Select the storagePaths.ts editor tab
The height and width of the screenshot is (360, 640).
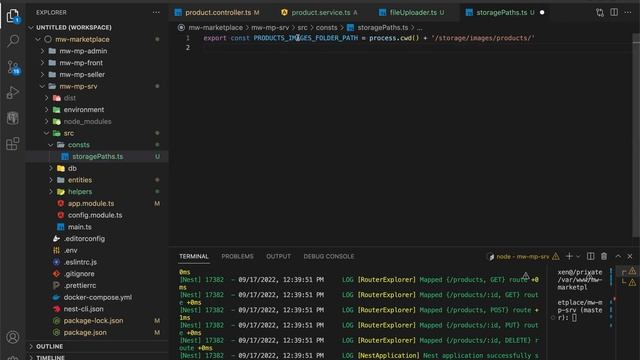pyautogui.click(x=501, y=13)
